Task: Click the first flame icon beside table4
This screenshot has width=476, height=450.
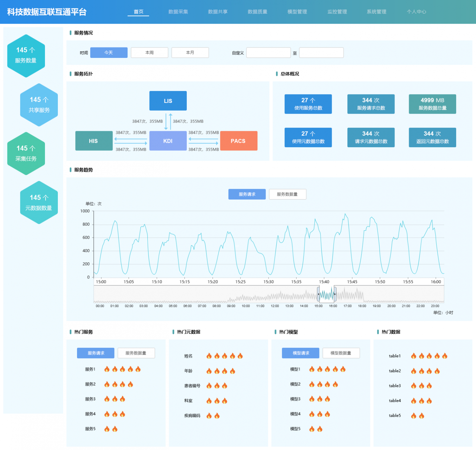Action: (414, 401)
